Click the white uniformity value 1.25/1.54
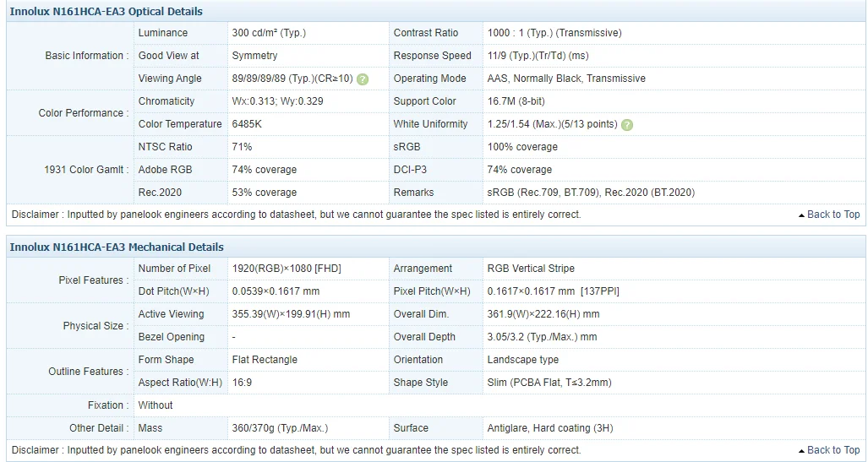Viewport: 868px width, 462px height. [x=552, y=124]
